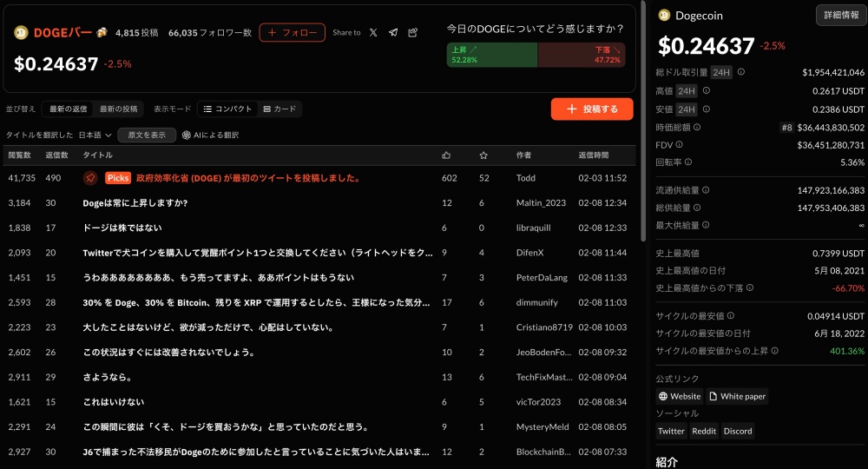
Task: Share to X (Twitter) icon
Action: 373,33
